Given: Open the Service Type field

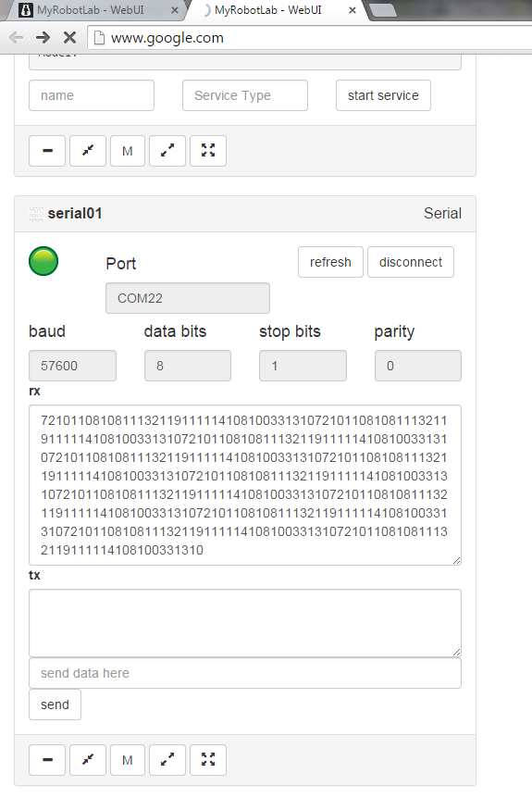Looking at the screenshot, I should [245, 95].
